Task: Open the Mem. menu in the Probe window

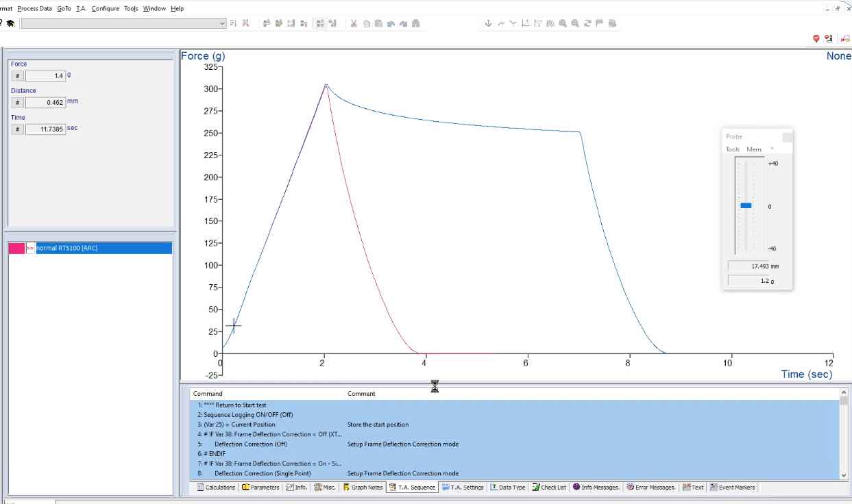Action: click(x=753, y=149)
